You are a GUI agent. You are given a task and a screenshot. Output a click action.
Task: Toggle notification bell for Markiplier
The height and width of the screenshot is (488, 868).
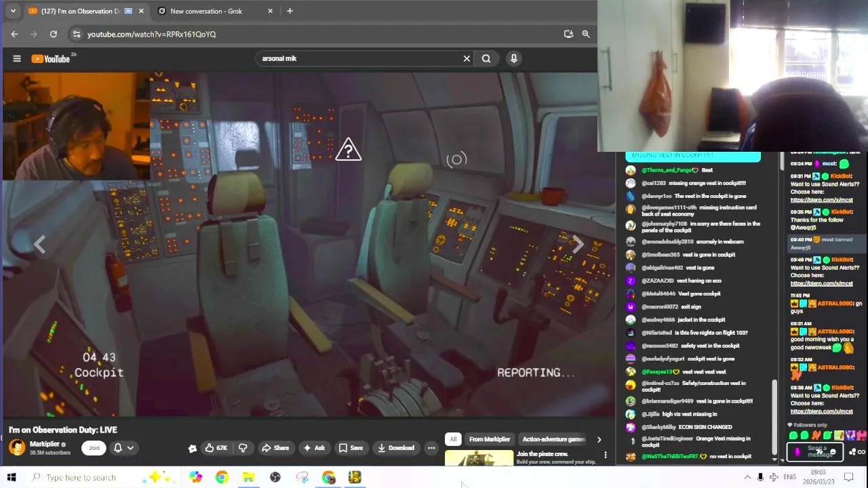coord(117,448)
